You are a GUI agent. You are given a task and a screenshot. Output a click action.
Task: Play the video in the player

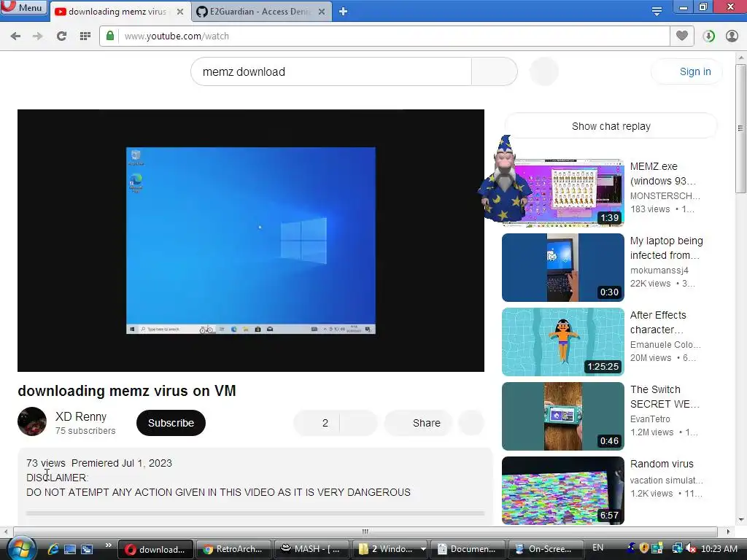coord(251,241)
